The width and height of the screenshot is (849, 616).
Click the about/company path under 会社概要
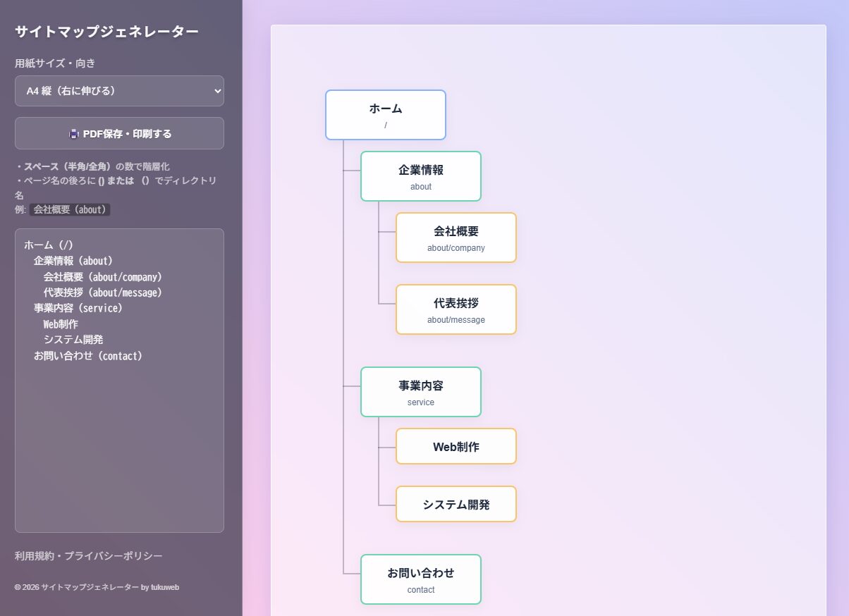(456, 248)
